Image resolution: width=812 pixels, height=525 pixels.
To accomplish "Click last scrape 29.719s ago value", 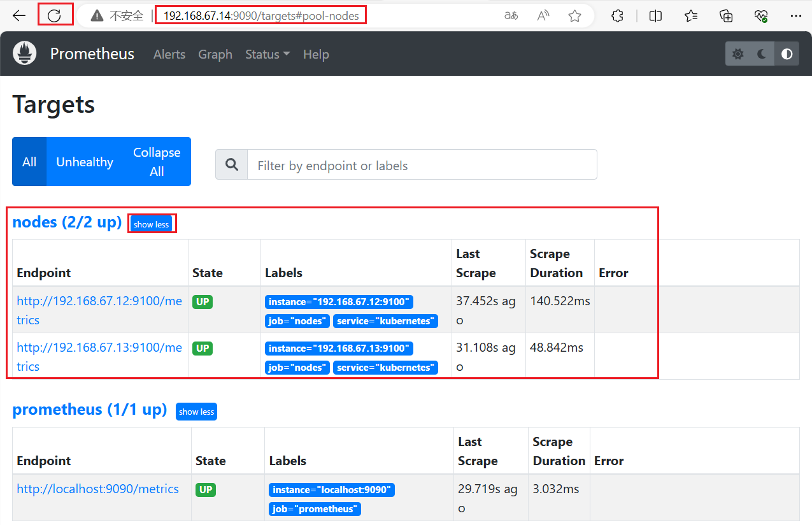I will click(x=488, y=498).
